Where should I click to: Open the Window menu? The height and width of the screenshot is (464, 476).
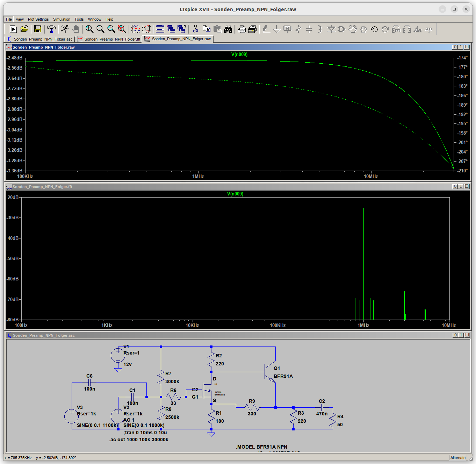point(94,19)
